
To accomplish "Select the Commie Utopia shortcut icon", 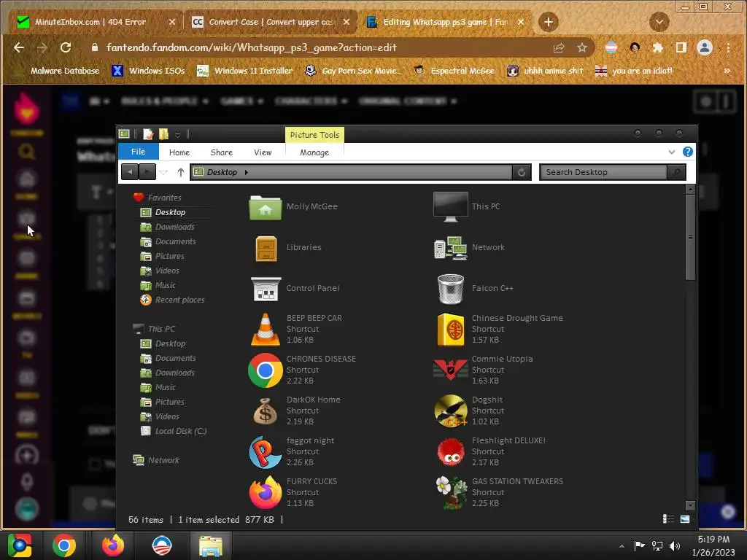I will pyautogui.click(x=450, y=370).
